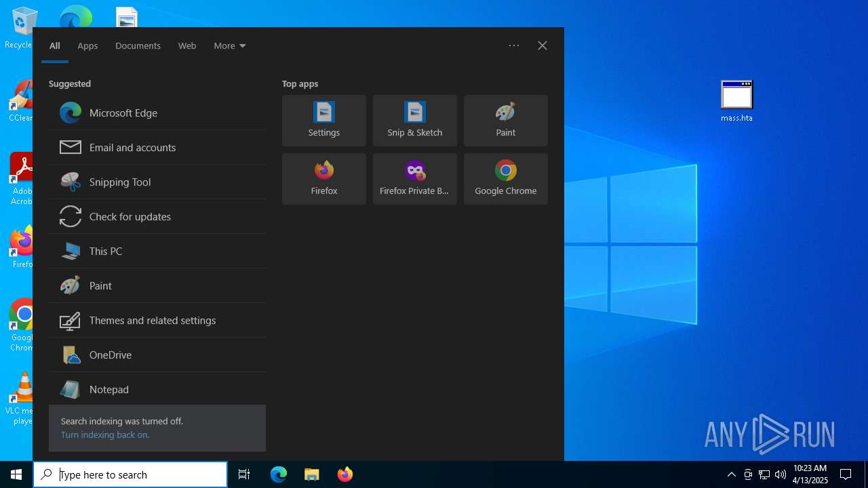The width and height of the screenshot is (868, 488).
Task: Open the clock showing 10:23 AM
Action: 810,474
